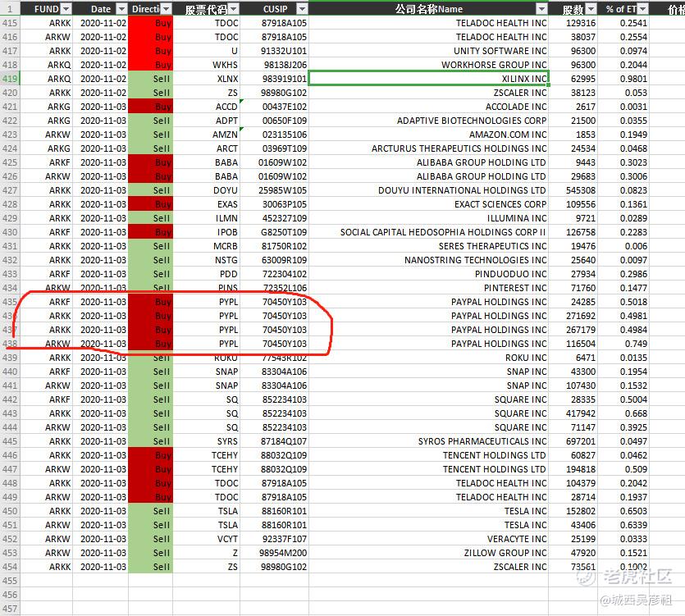Screen dimensions: 685x616
Task: Click the PINDUODUO INC cell
Action: [x=428, y=274]
